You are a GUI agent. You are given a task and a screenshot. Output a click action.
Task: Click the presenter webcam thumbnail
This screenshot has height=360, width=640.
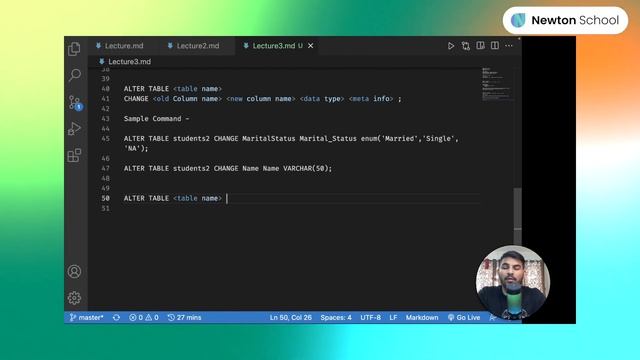click(x=513, y=282)
